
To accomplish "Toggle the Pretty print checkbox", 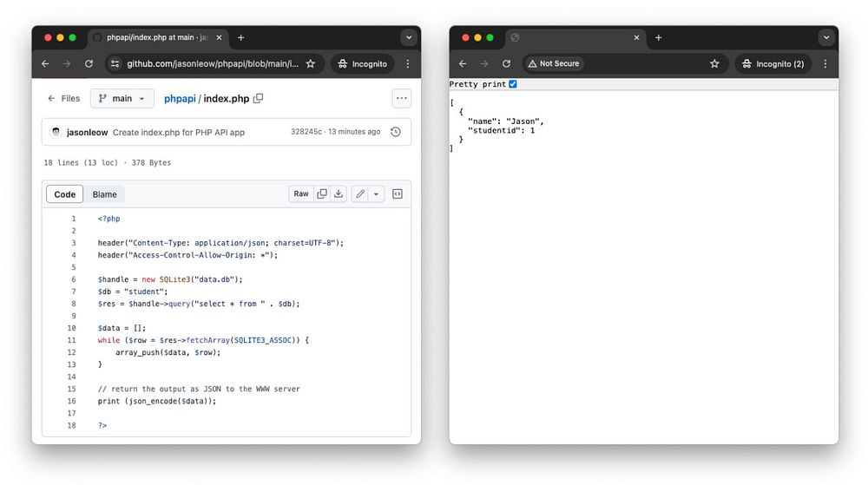I will click(513, 84).
